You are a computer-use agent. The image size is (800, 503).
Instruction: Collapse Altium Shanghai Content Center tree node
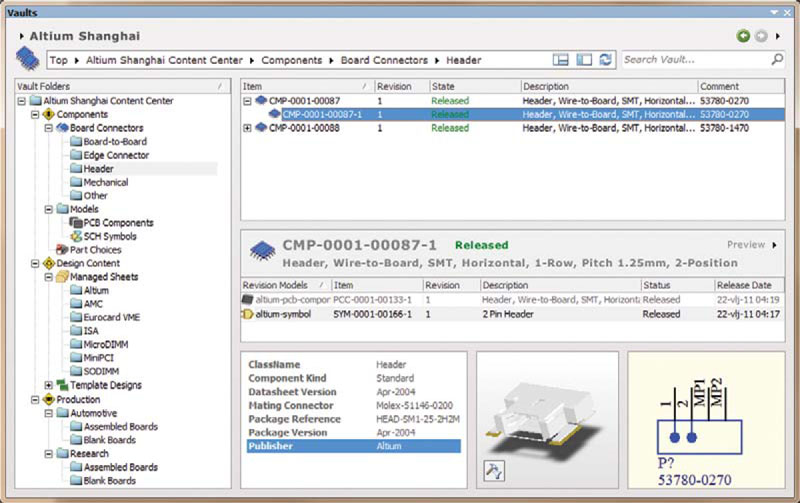pos(21,101)
